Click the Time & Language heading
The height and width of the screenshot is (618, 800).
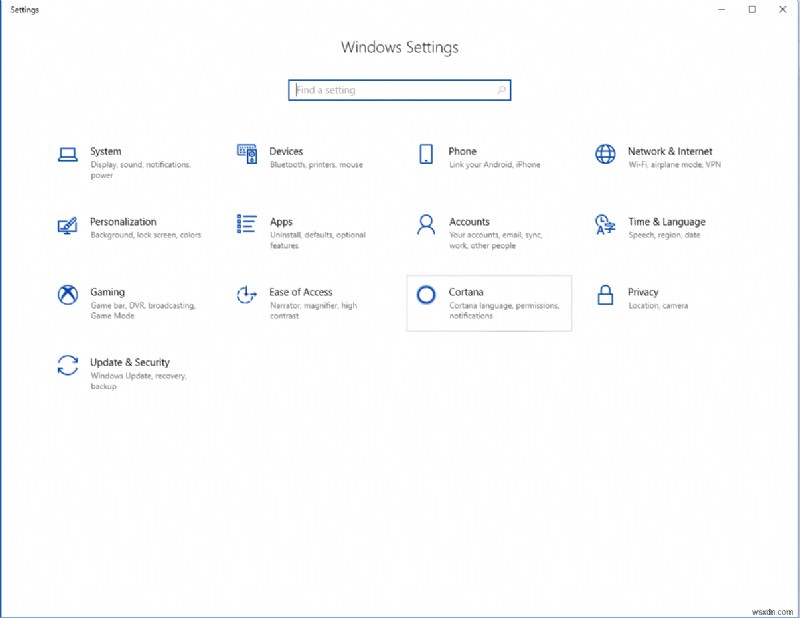(667, 222)
